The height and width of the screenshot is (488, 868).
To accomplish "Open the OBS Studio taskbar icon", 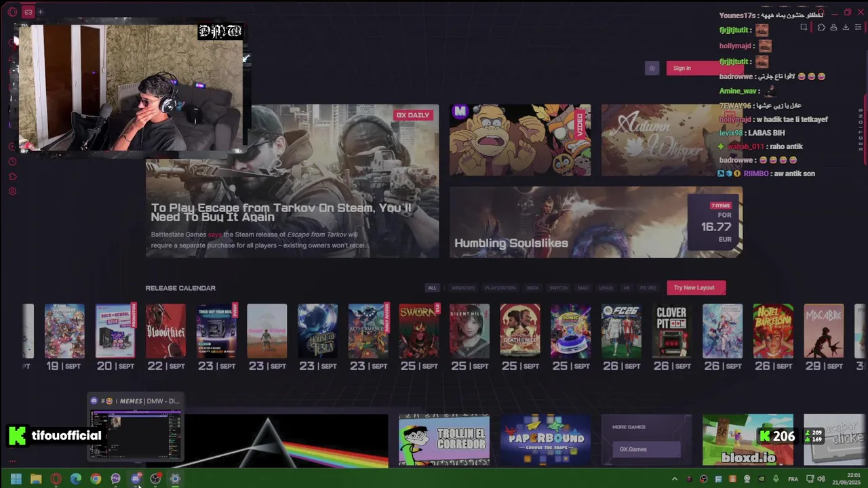I will click(x=155, y=479).
